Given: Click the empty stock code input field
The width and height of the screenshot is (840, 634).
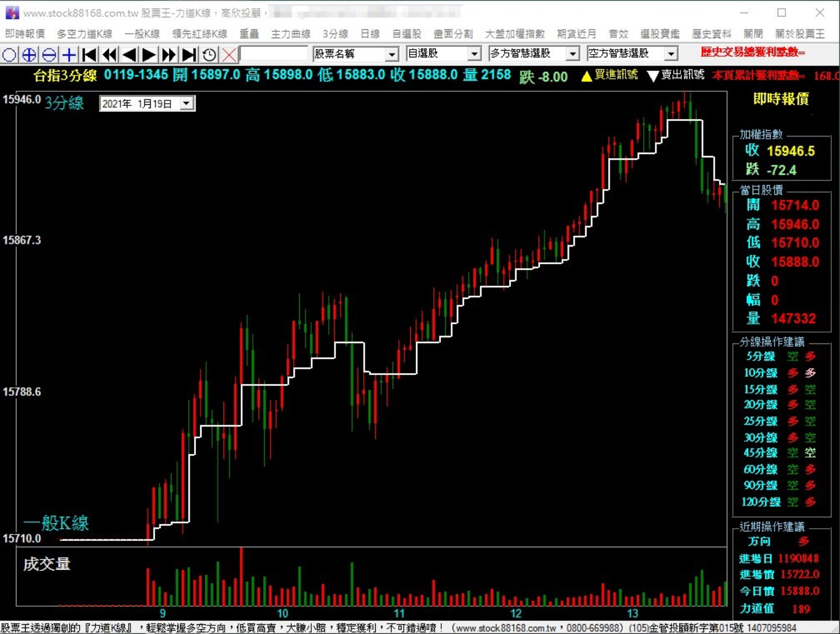Looking at the screenshot, I should tap(274, 54).
